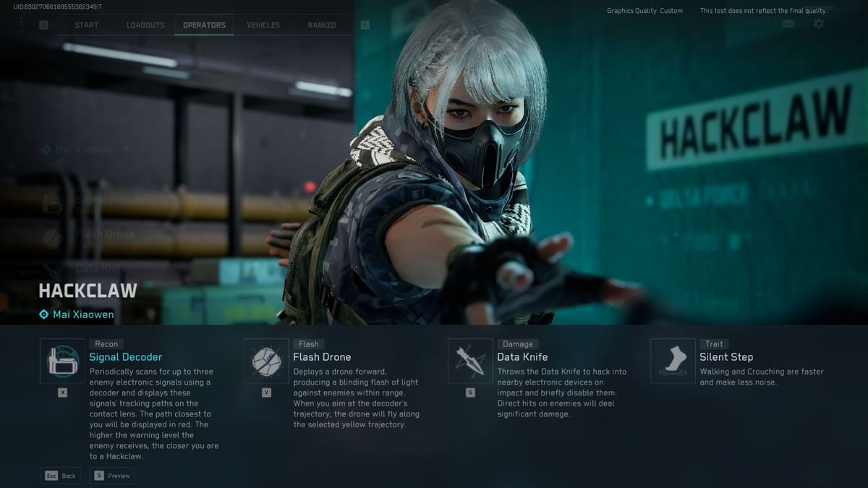The width and height of the screenshot is (868, 488).
Task: Select Data Knife in the left list
Action: [101, 268]
